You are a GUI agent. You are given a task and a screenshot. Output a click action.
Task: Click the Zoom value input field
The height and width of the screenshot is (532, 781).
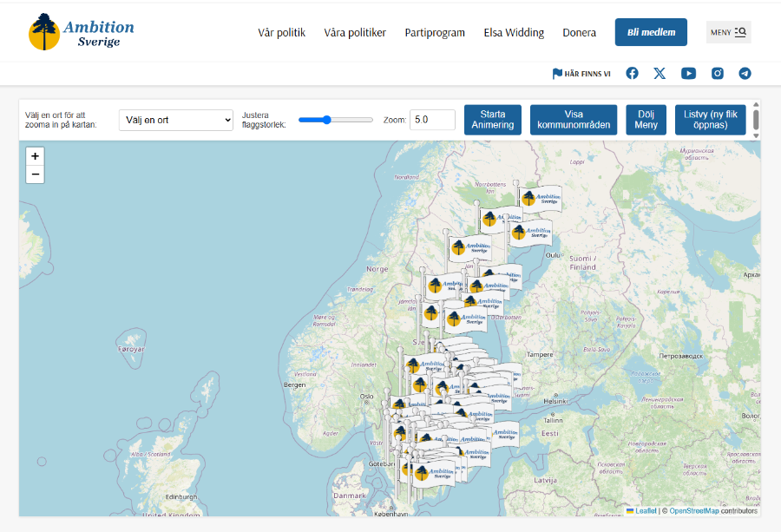tap(432, 120)
